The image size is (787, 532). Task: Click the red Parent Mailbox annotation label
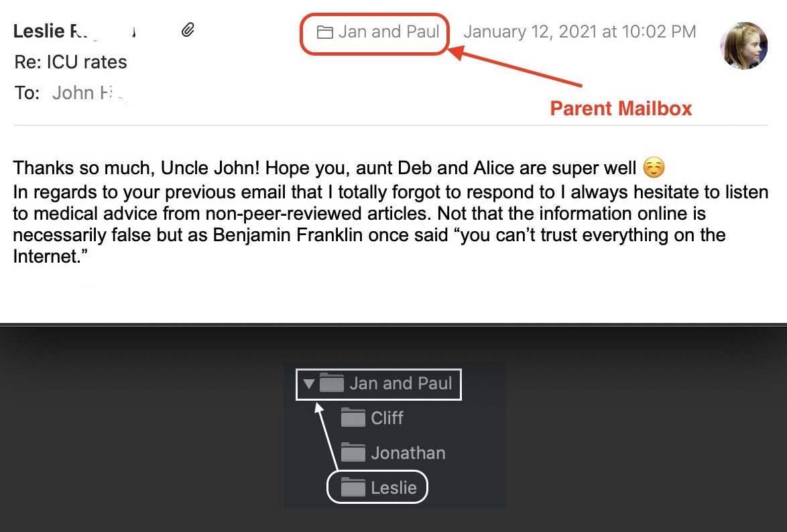click(621, 109)
